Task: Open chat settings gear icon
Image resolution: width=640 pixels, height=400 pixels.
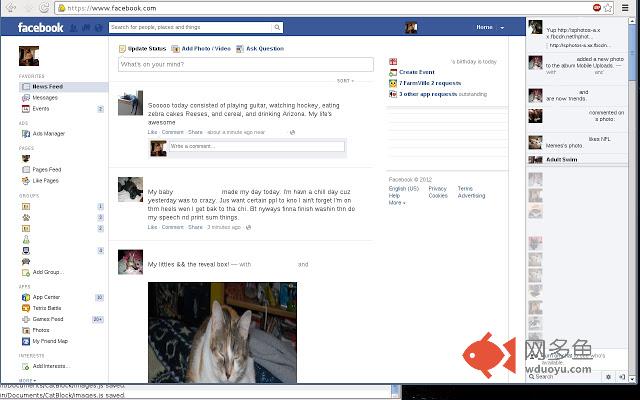Action: point(608,377)
